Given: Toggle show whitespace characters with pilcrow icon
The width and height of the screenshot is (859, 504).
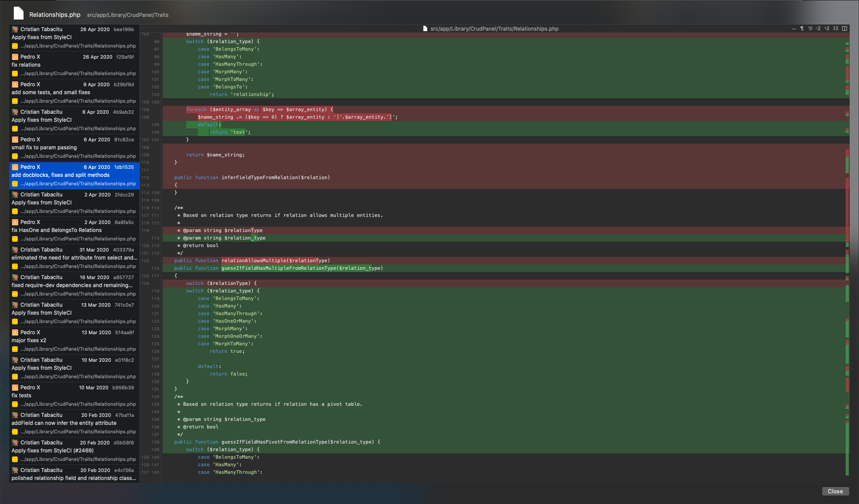Looking at the screenshot, I should (802, 28).
